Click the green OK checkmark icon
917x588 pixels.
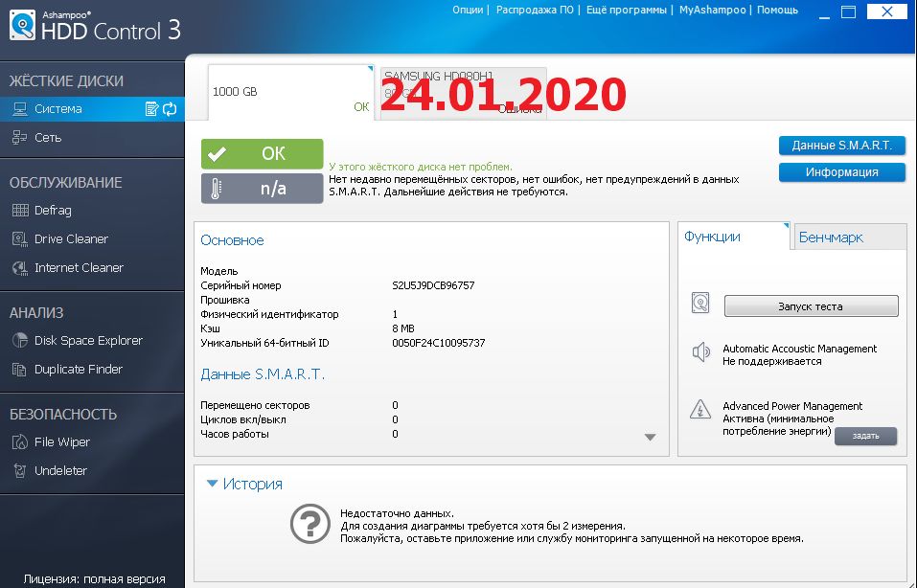(217, 154)
